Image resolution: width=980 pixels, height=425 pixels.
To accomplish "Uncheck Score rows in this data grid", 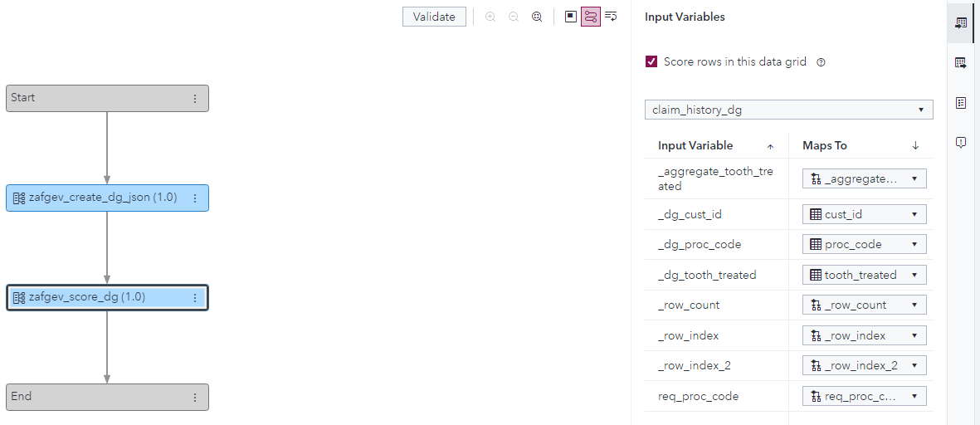I will coord(651,61).
